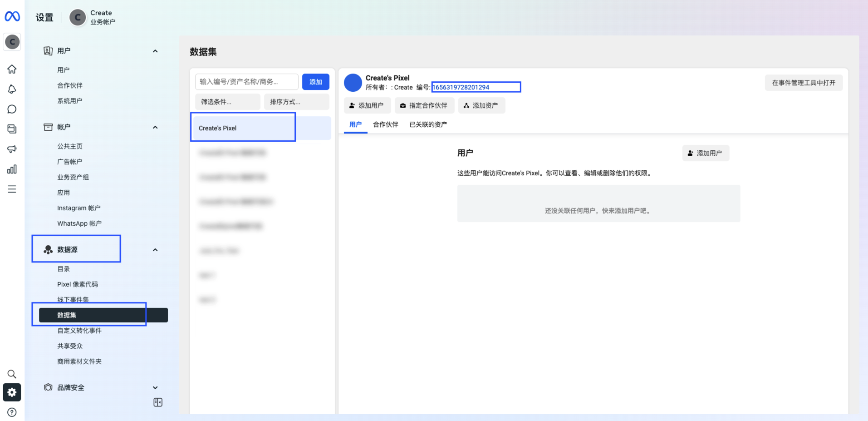Open 共享受众 in sidebar
The width and height of the screenshot is (868, 421).
[70, 346]
